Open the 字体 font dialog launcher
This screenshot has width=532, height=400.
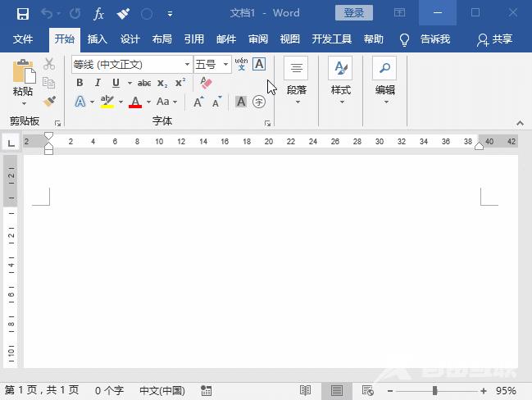pyautogui.click(x=268, y=124)
